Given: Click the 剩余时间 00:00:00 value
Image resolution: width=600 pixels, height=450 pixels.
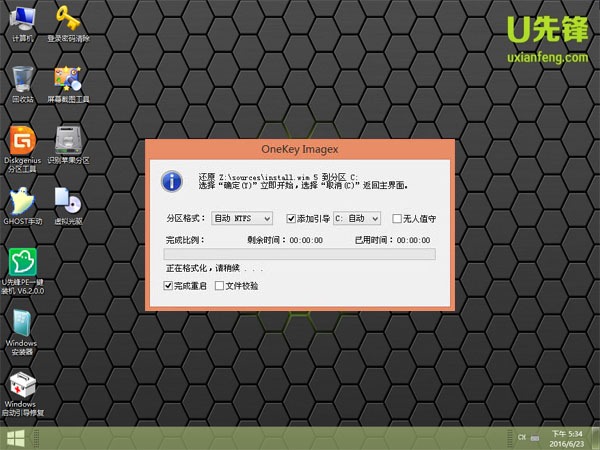Looking at the screenshot, I should [x=306, y=240].
